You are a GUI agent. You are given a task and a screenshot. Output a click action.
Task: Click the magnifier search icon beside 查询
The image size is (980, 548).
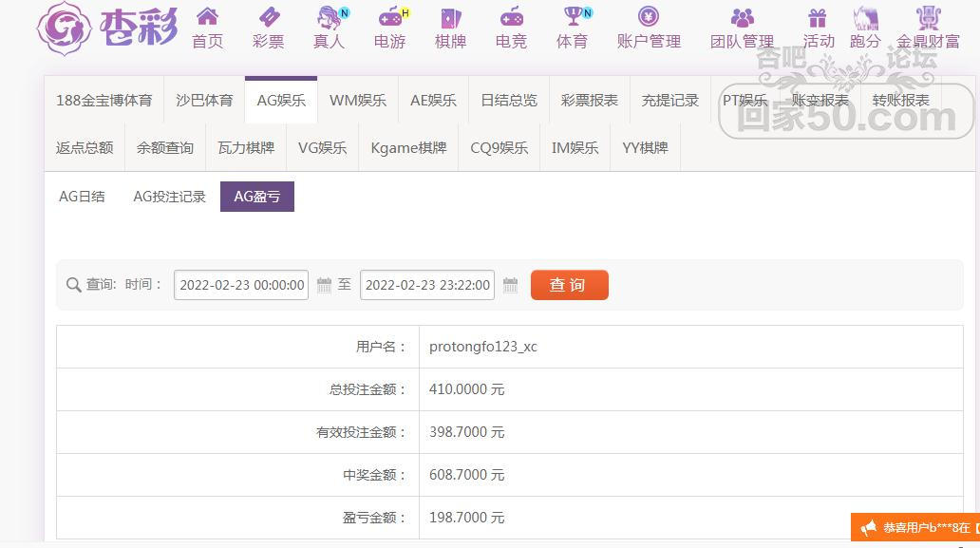pos(73,285)
